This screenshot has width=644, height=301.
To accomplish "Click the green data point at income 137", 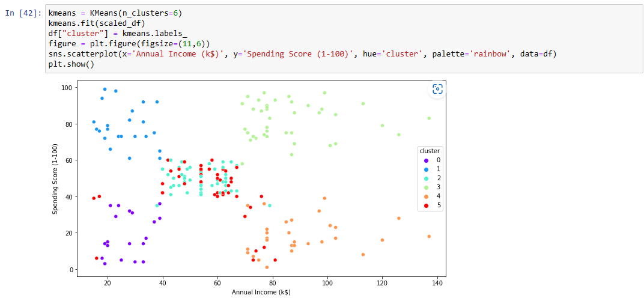I will [429, 118].
